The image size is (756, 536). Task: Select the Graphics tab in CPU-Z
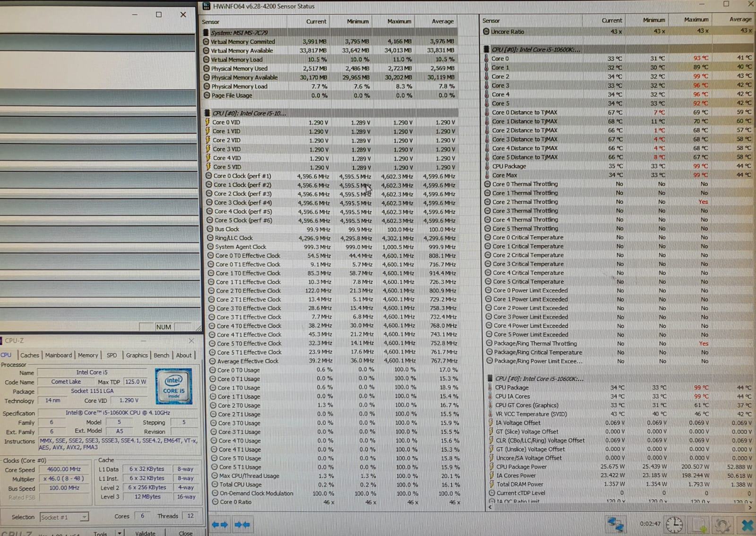tap(137, 355)
